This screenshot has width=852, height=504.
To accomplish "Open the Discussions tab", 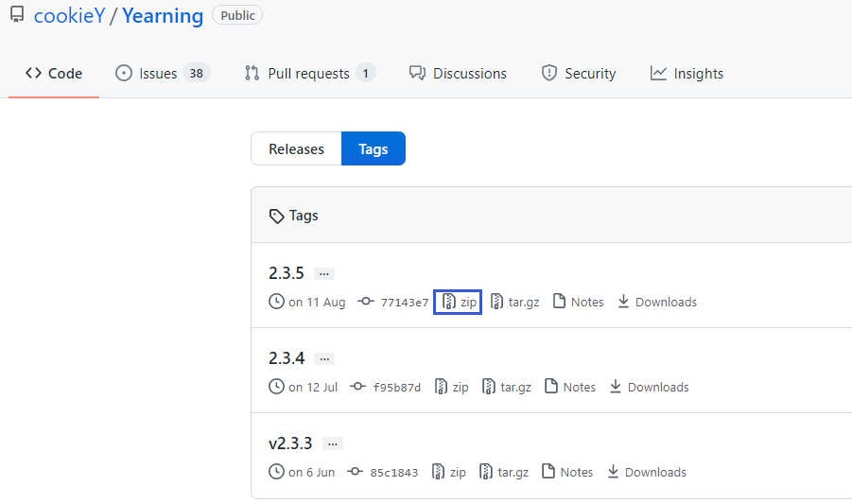I will point(458,74).
